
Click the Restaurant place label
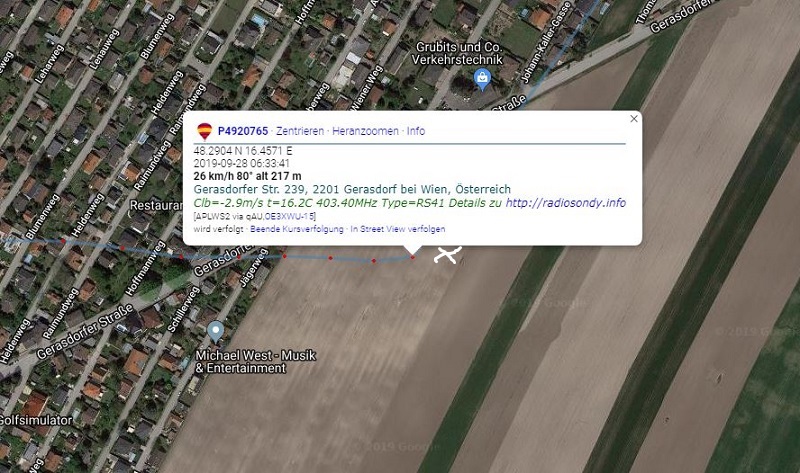point(156,206)
